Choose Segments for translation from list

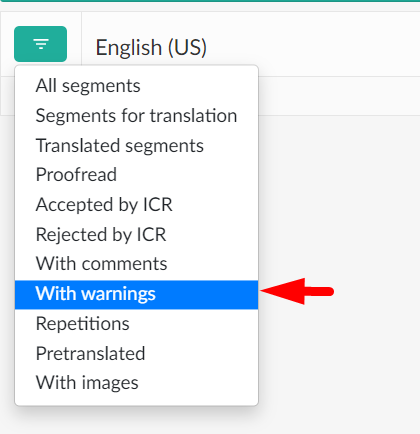[136, 116]
